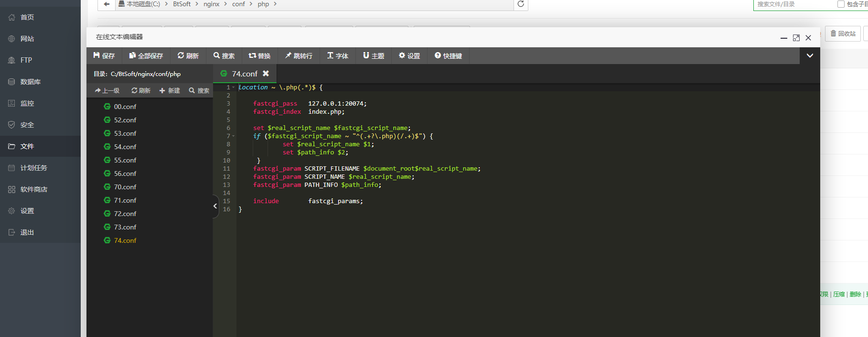
Task: Navigate to BtSoft in breadcrumb path
Action: pos(182,4)
